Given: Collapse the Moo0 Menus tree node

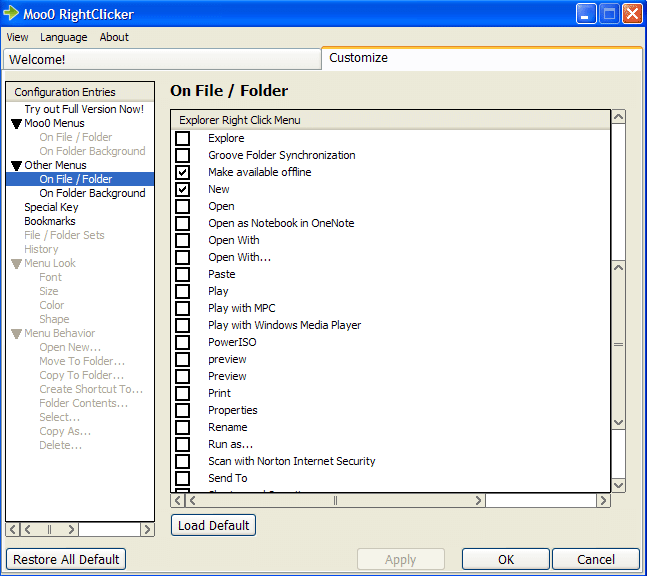Looking at the screenshot, I should [16, 124].
